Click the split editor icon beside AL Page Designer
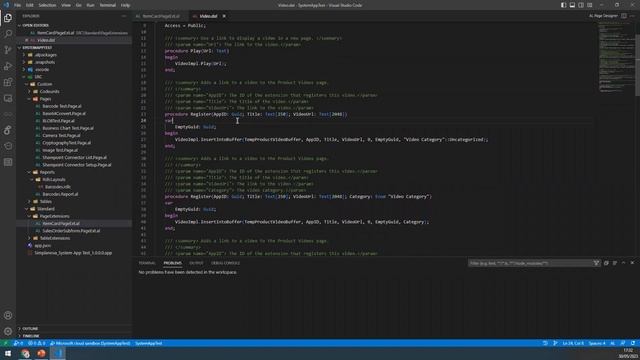 coord(624,16)
